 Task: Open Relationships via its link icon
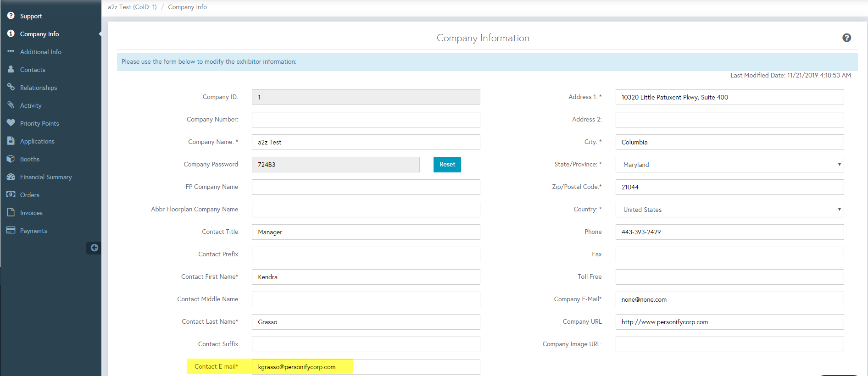[x=11, y=87]
